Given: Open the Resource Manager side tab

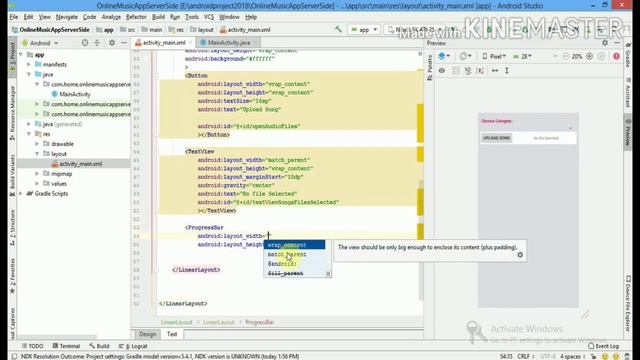Looking at the screenshot, I should tap(12, 112).
